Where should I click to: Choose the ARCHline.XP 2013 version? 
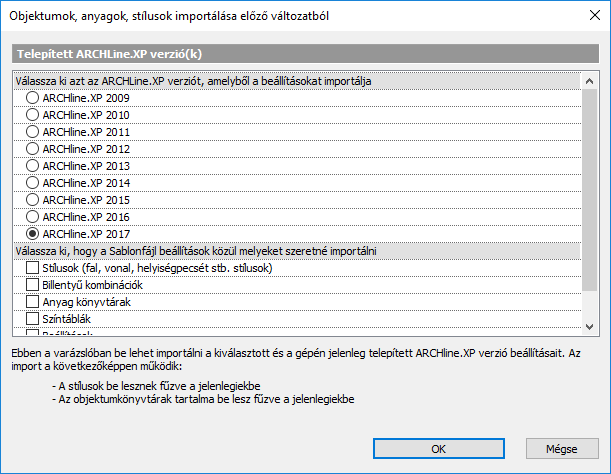point(33,166)
